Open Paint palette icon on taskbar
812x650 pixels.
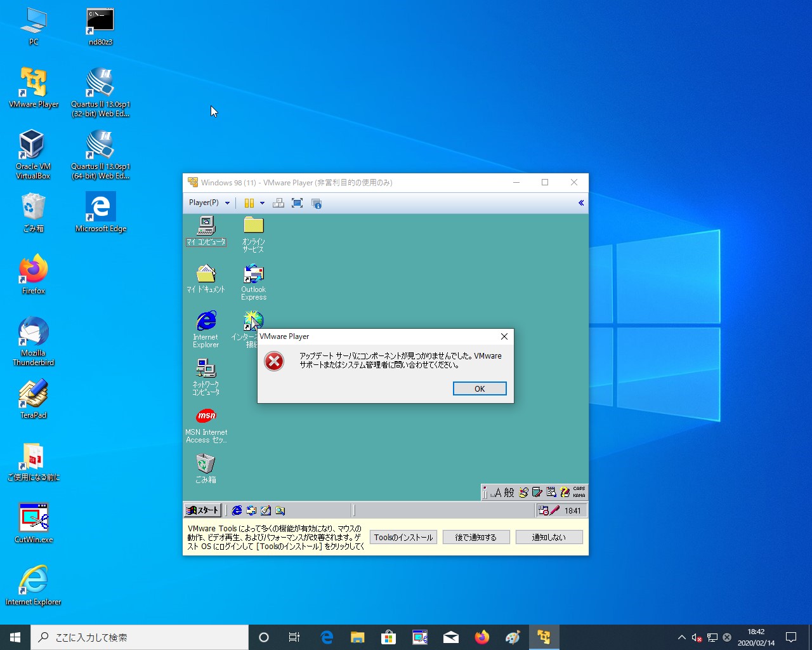point(513,637)
